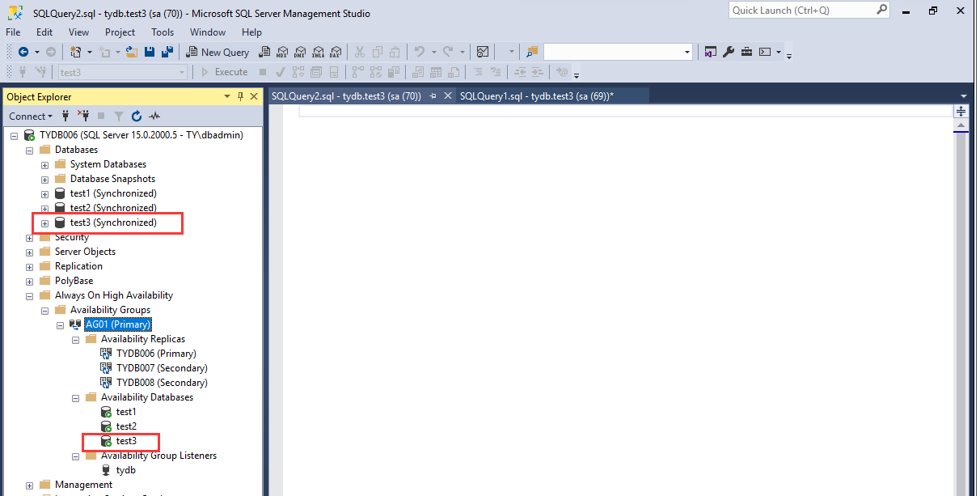Click the New Project toolbar icon
This screenshot has width=980, height=496.
75,52
